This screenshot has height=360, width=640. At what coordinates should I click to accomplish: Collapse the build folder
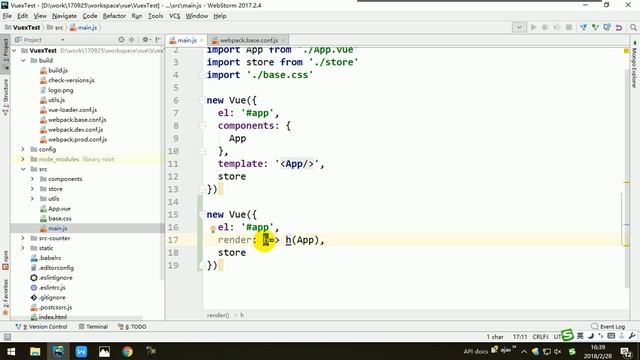tap(23, 60)
